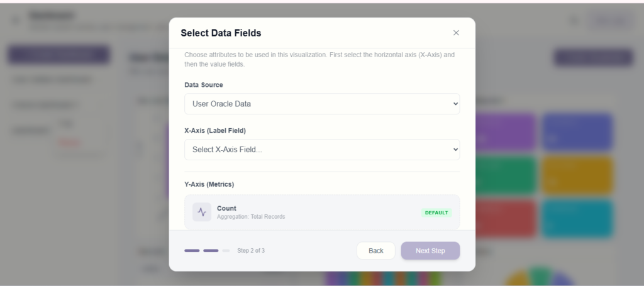
Task: Close the Select Data Fields dialog
Action: 456,33
